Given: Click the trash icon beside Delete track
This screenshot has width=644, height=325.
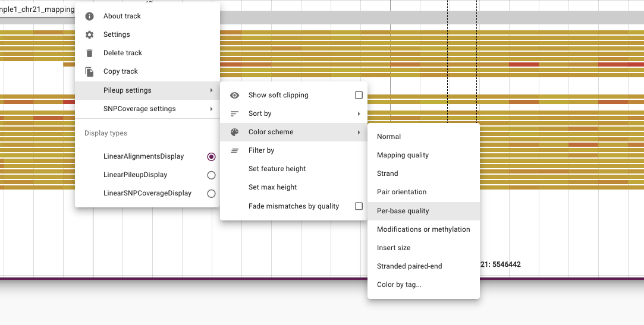Looking at the screenshot, I should 90,53.
